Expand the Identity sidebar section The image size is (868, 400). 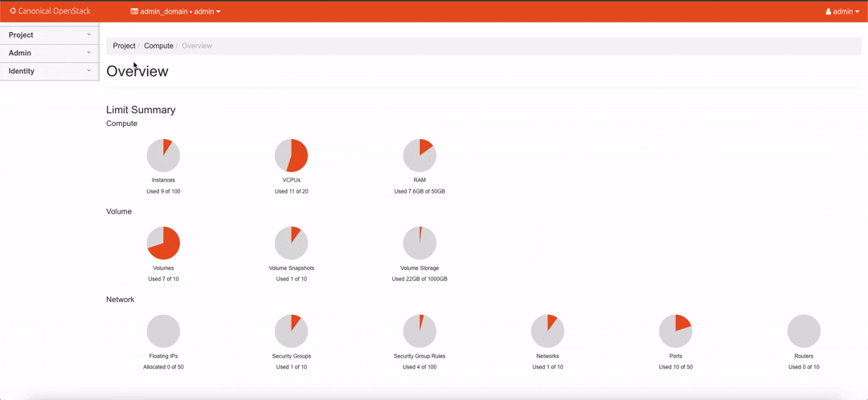point(49,71)
